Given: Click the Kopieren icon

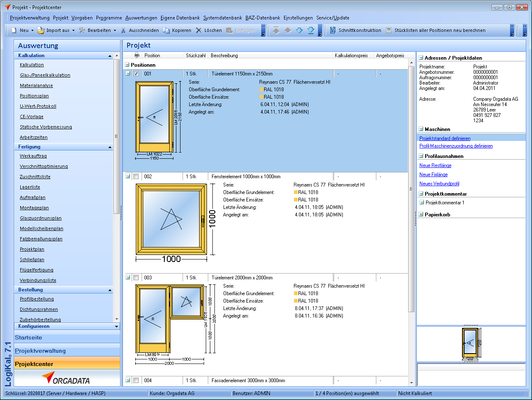Looking at the screenshot, I should pyautogui.click(x=166, y=30).
